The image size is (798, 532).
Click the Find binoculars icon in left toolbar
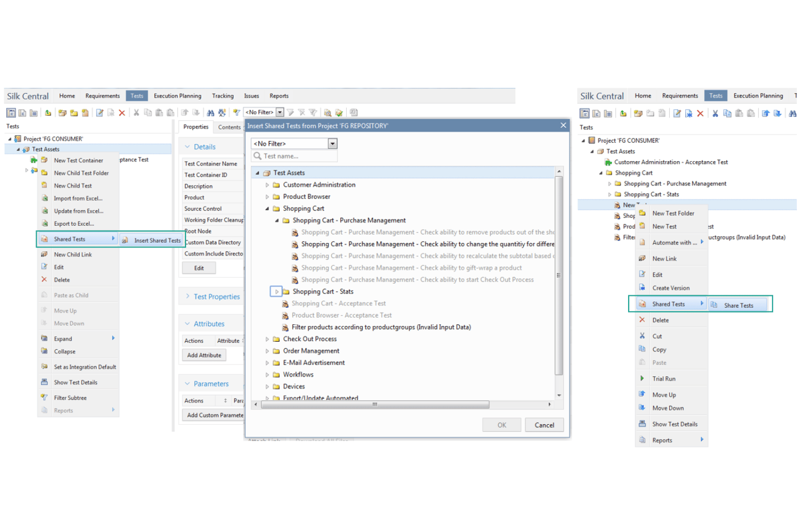click(x=210, y=113)
